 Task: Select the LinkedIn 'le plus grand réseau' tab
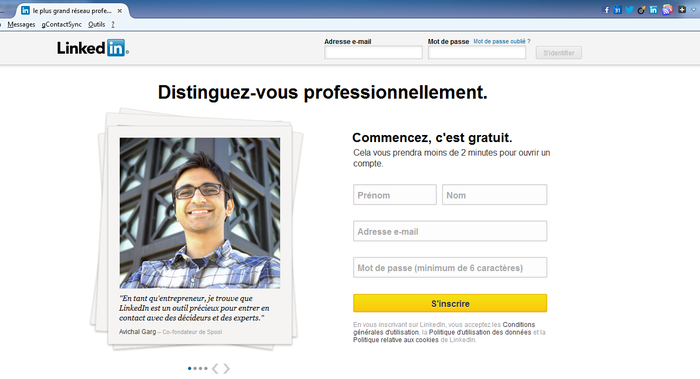[x=73, y=11]
